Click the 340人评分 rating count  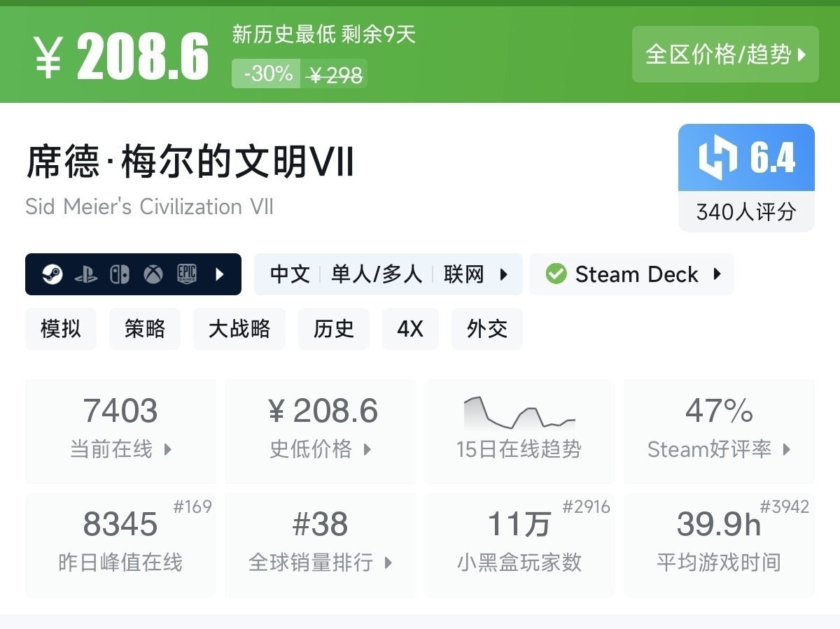pyautogui.click(x=746, y=212)
